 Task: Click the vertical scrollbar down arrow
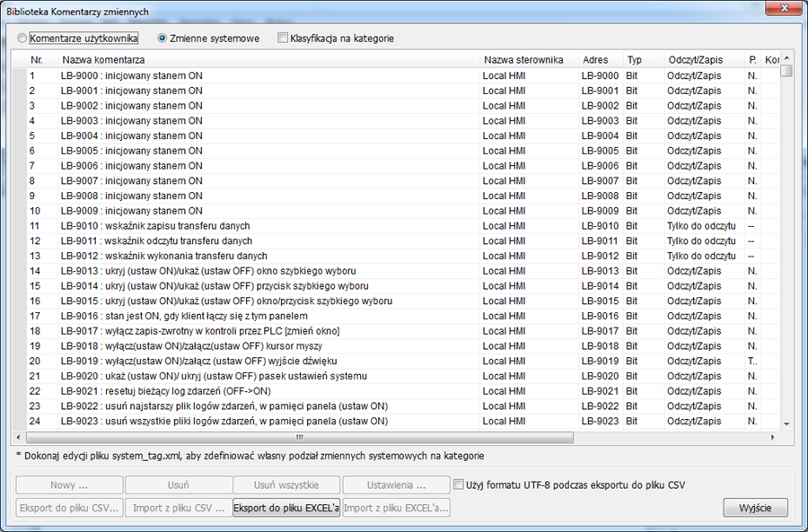tap(786, 424)
